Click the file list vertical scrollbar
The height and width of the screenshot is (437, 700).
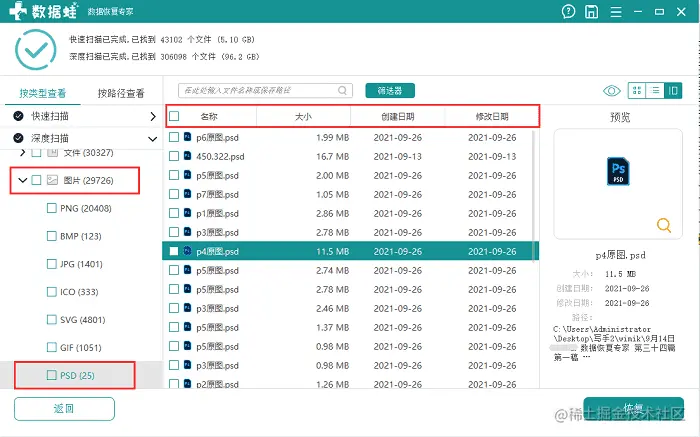tap(535, 196)
